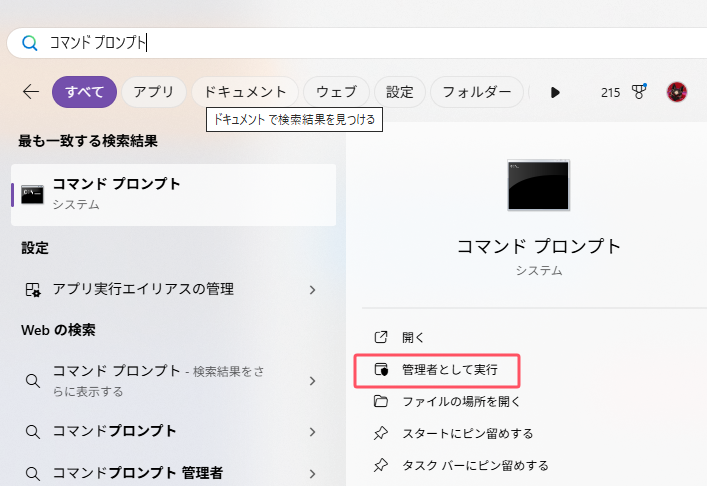Click the 開く open icon
The height and width of the screenshot is (486, 707).
pos(380,338)
